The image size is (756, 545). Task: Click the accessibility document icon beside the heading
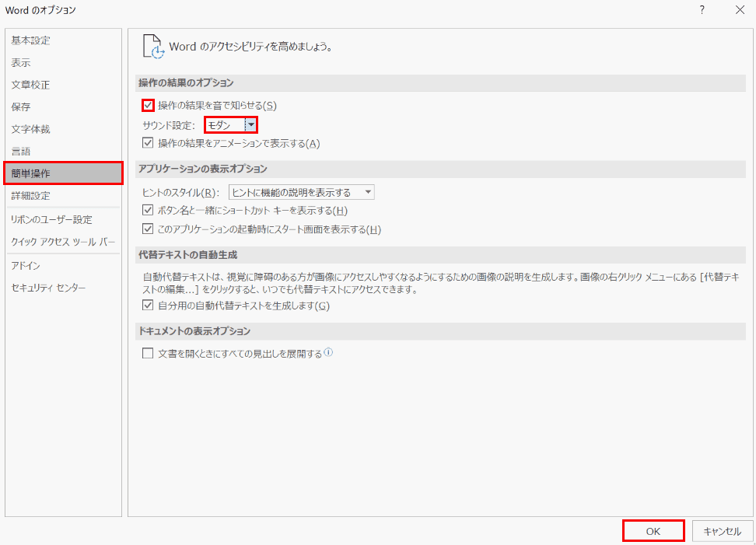pyautogui.click(x=153, y=47)
